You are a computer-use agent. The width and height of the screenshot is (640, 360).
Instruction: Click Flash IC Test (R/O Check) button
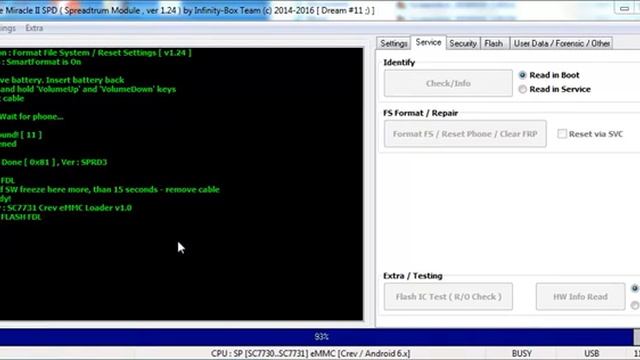click(x=448, y=297)
